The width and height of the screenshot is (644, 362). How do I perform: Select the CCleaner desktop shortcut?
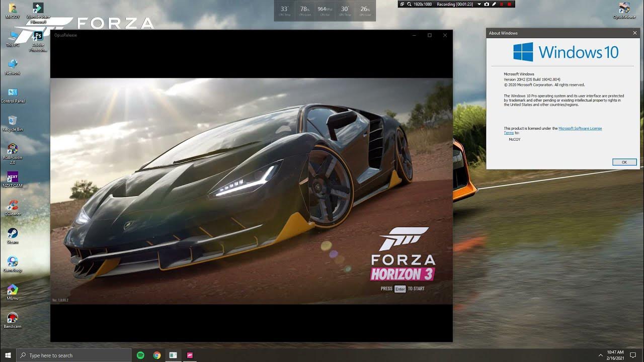pos(13,208)
